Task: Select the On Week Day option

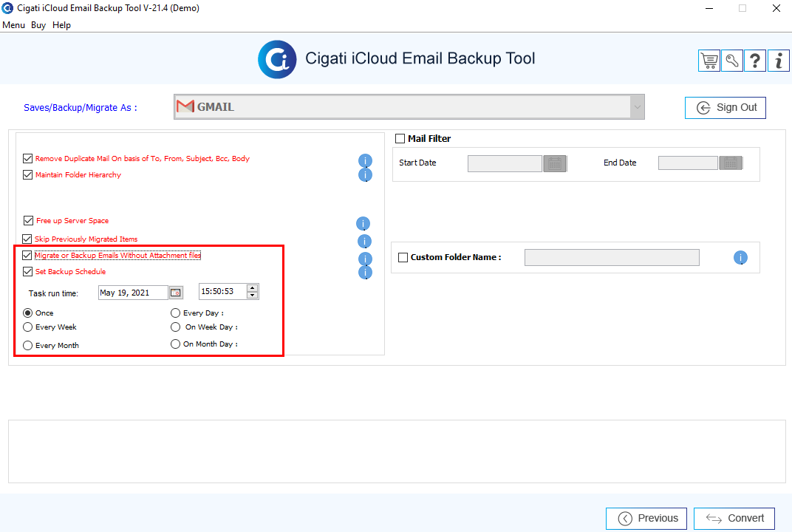Action: 175,327
